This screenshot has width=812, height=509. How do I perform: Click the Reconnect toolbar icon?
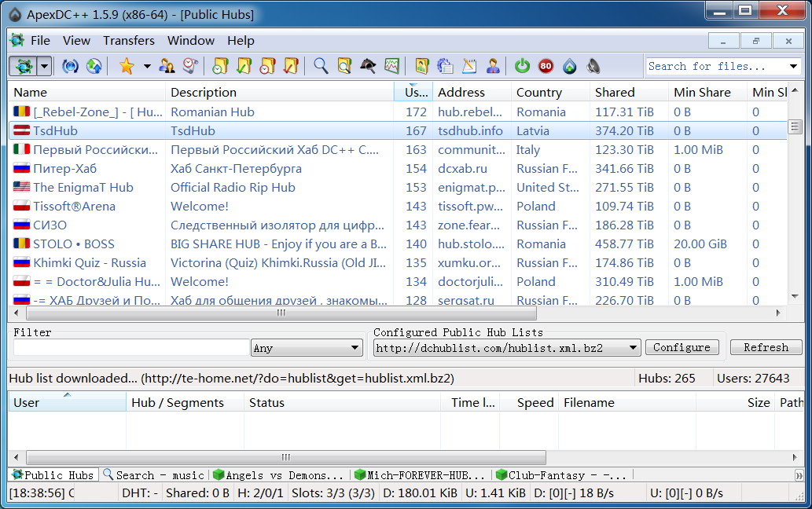coord(71,67)
